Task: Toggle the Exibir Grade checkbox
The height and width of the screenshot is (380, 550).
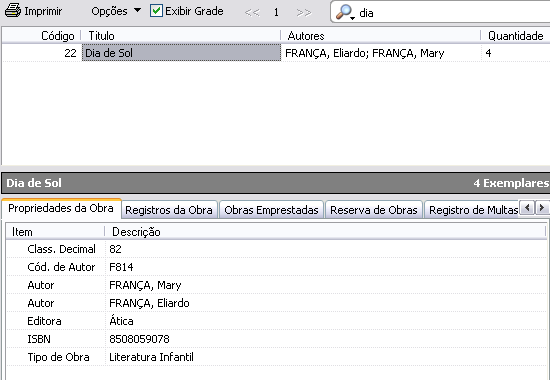Action: [156, 11]
